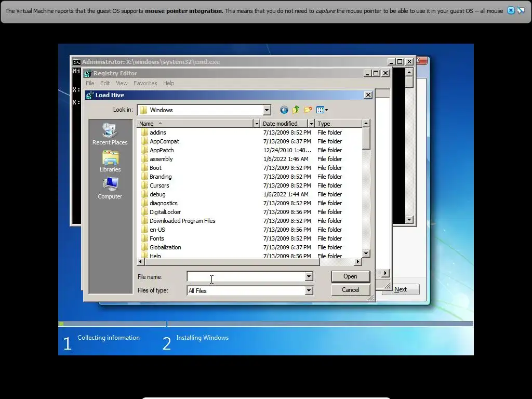Click the cmd window scroll up arrow
The image size is (532, 399).
click(409, 72)
